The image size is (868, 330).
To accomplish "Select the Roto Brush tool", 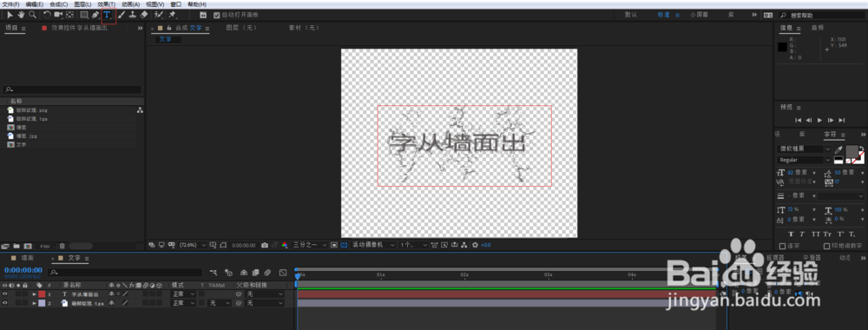I will coord(159,15).
